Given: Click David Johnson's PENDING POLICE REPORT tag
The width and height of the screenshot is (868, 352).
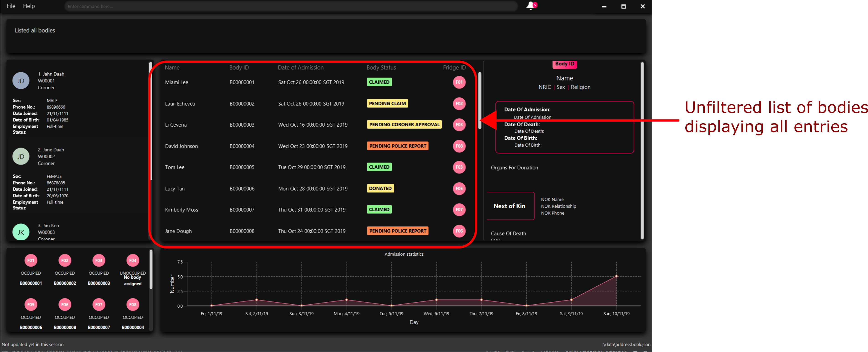Looking at the screenshot, I should (397, 146).
